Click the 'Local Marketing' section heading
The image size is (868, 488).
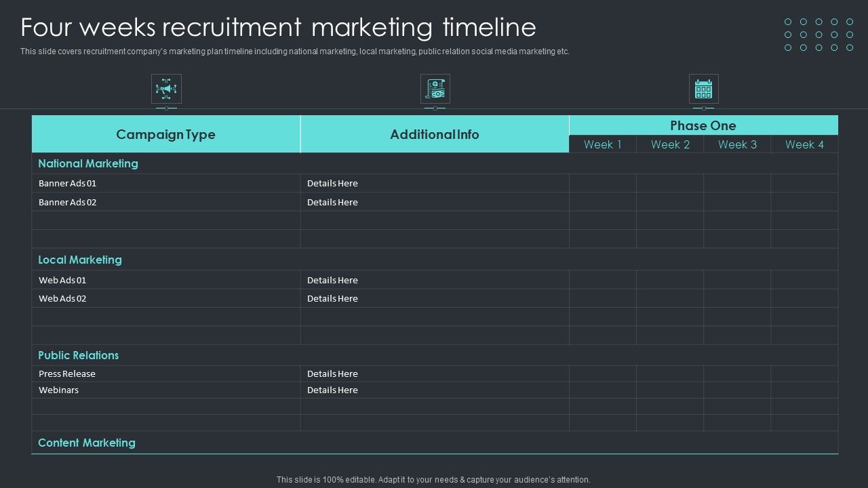click(80, 260)
